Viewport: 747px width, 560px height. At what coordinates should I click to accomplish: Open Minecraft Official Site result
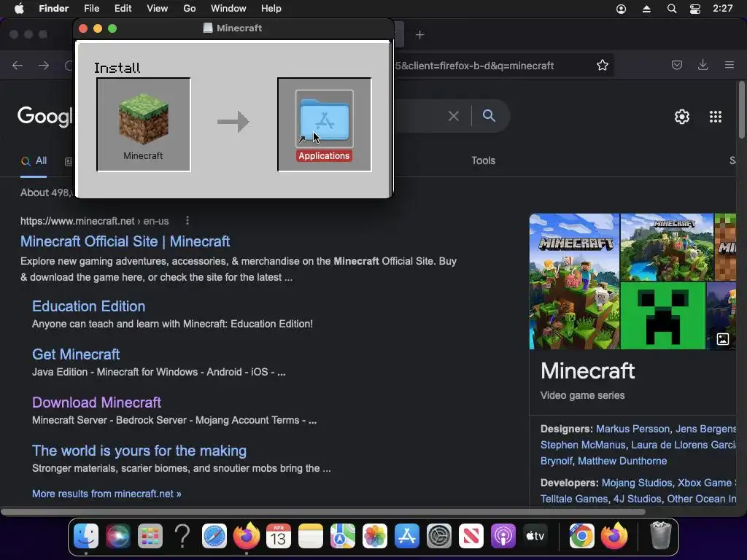(x=125, y=241)
